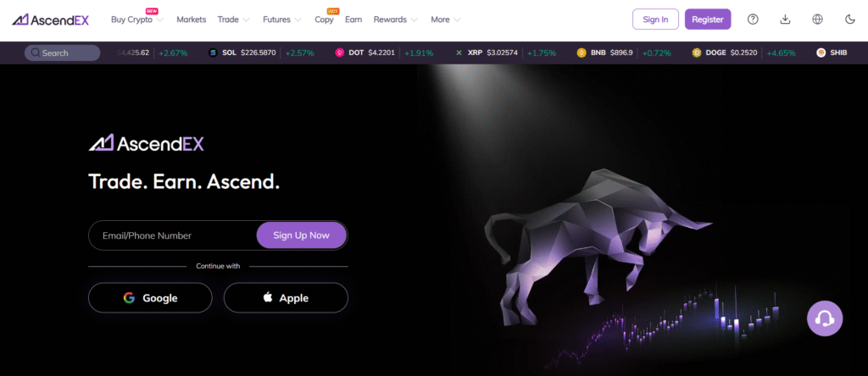Continue with Google button
868x376 pixels.
coord(150,298)
